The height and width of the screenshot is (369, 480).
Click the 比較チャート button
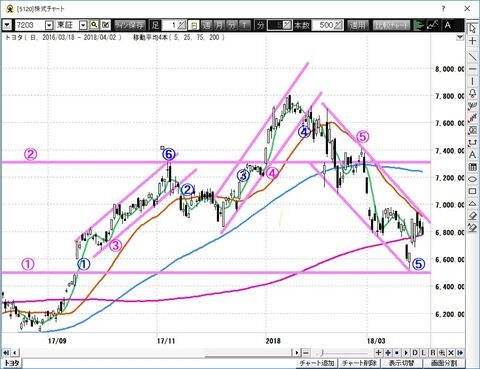[x=391, y=25]
